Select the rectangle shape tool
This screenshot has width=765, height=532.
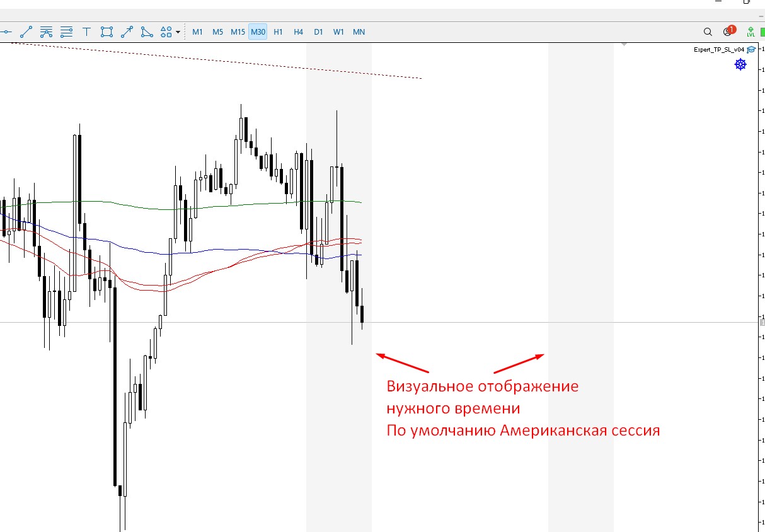click(x=106, y=32)
